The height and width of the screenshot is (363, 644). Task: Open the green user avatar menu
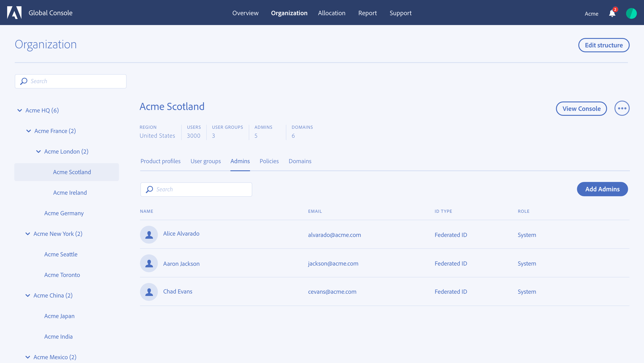pos(631,13)
